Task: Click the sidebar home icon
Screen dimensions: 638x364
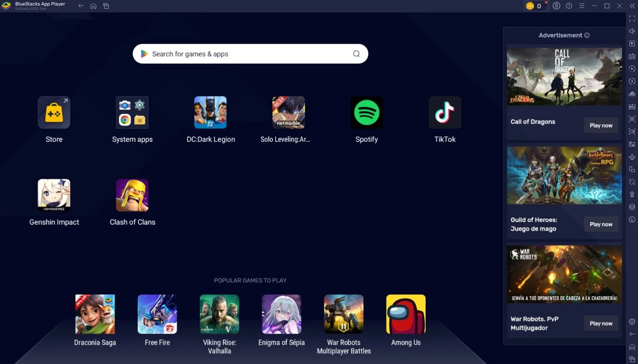Action: (632, 347)
